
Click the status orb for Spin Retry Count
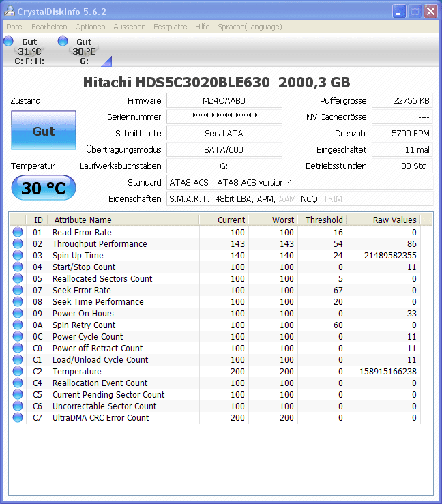[x=18, y=325]
